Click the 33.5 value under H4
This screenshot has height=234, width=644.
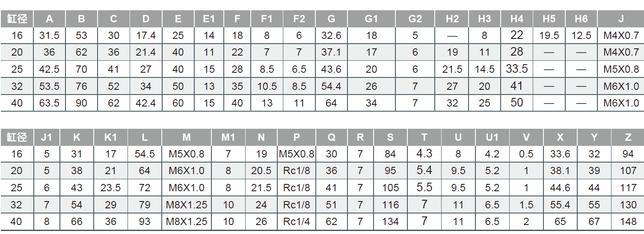pos(516,69)
